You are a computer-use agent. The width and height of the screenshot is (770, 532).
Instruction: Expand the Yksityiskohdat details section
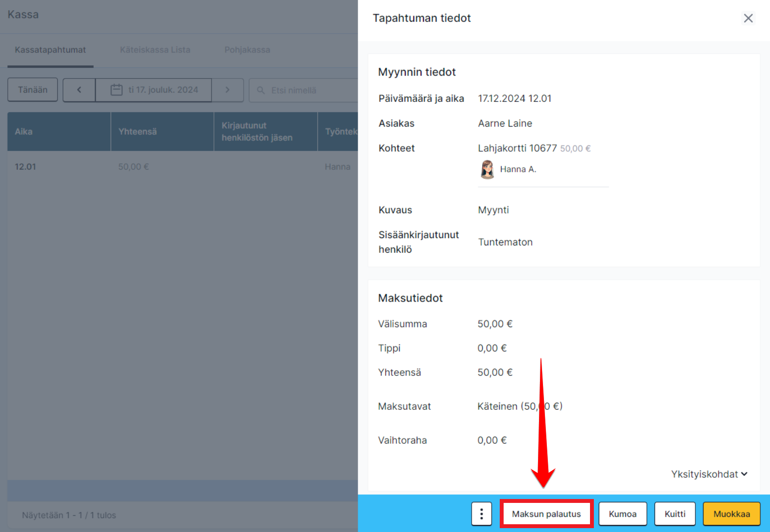coord(709,474)
